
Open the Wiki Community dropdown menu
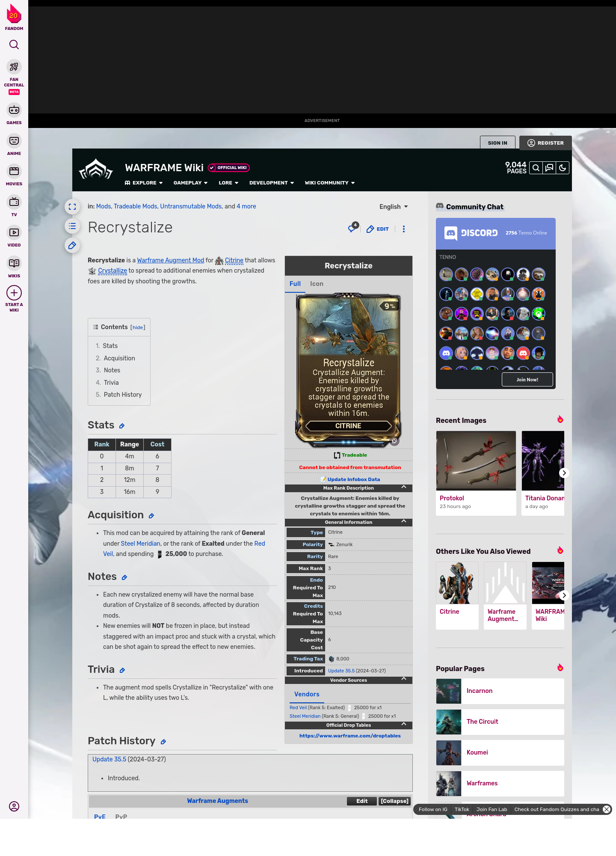pos(330,183)
